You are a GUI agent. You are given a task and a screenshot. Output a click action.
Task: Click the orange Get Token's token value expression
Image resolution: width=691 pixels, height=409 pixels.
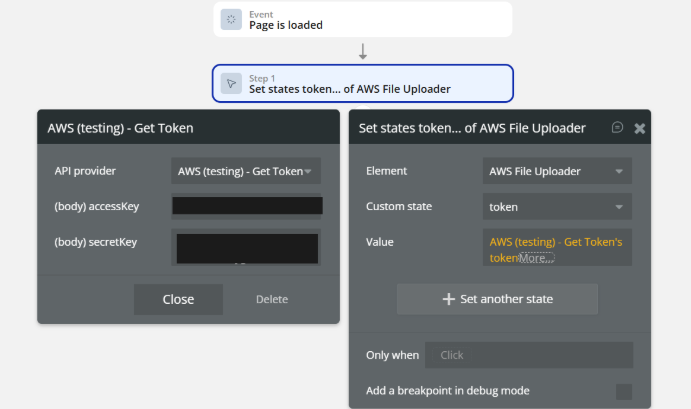555,242
